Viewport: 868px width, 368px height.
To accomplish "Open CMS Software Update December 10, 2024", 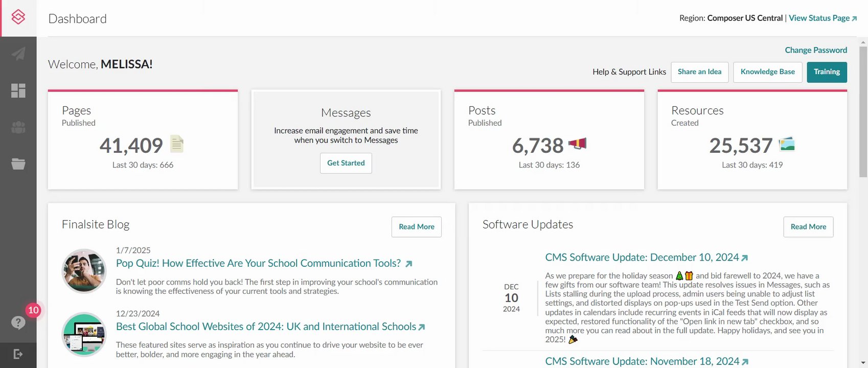I will click(x=642, y=257).
